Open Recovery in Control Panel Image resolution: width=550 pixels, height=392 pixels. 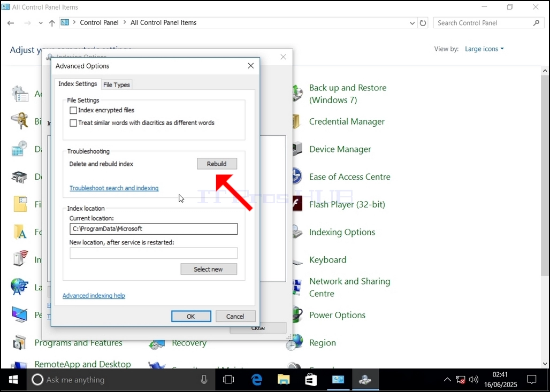[x=189, y=343]
